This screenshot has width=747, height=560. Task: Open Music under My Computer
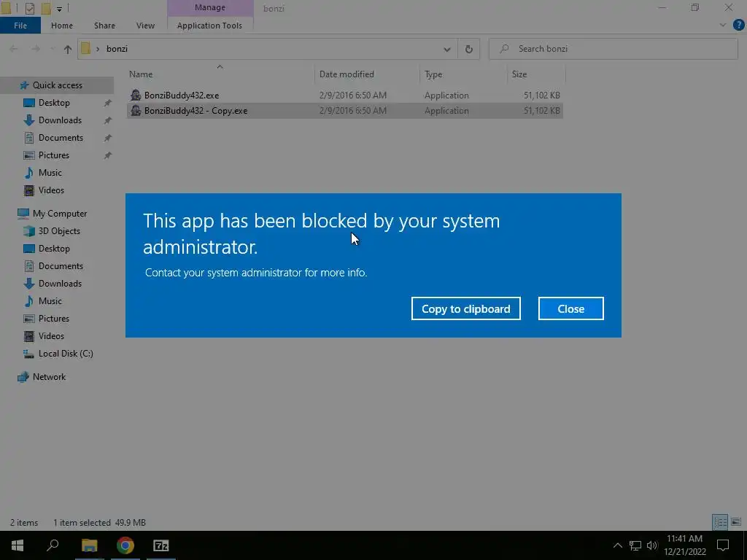pyautogui.click(x=50, y=301)
